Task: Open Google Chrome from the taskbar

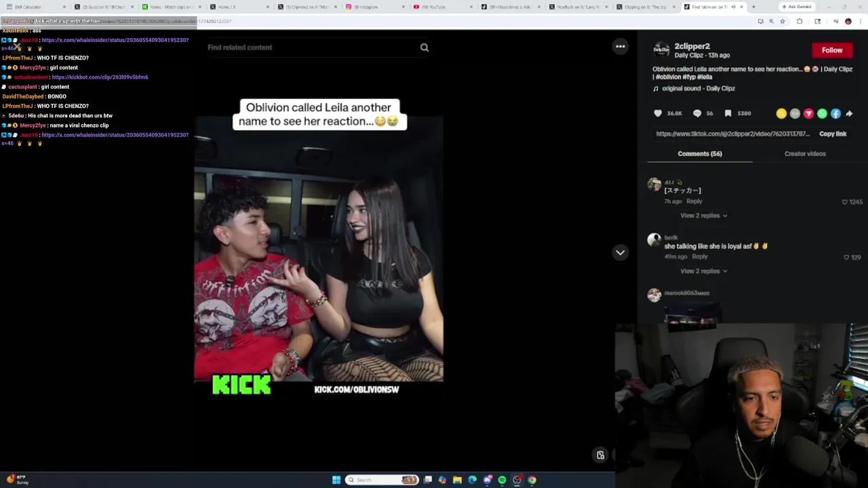Action: coord(532,480)
